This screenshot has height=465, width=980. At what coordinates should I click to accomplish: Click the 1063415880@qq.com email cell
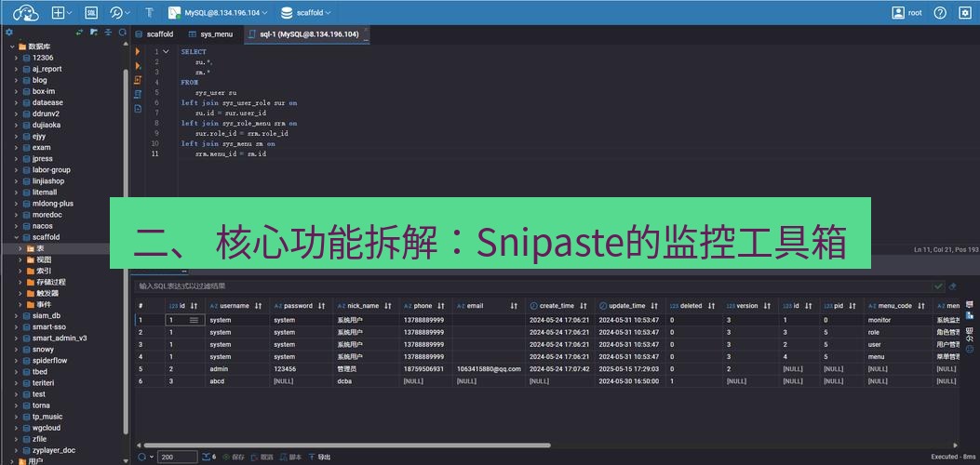(x=489, y=369)
